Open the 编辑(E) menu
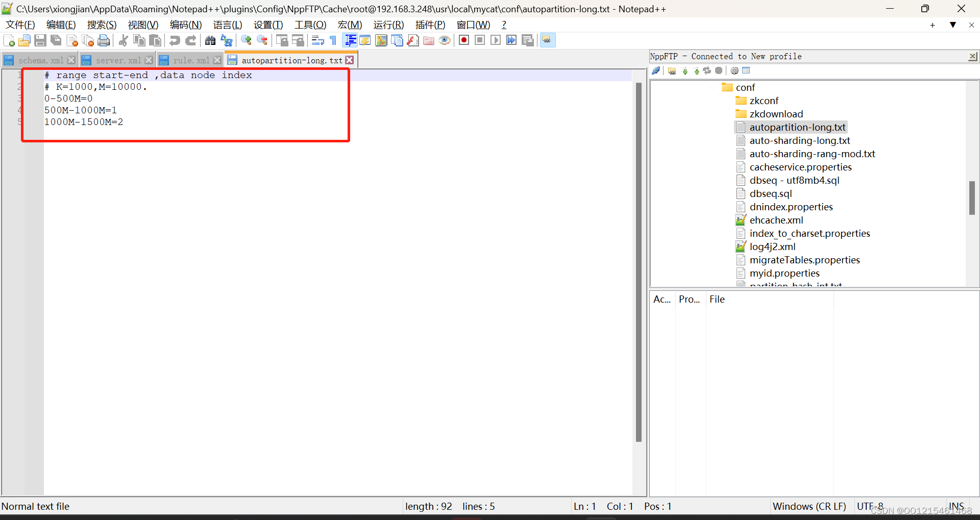The height and width of the screenshot is (520, 980). point(61,25)
